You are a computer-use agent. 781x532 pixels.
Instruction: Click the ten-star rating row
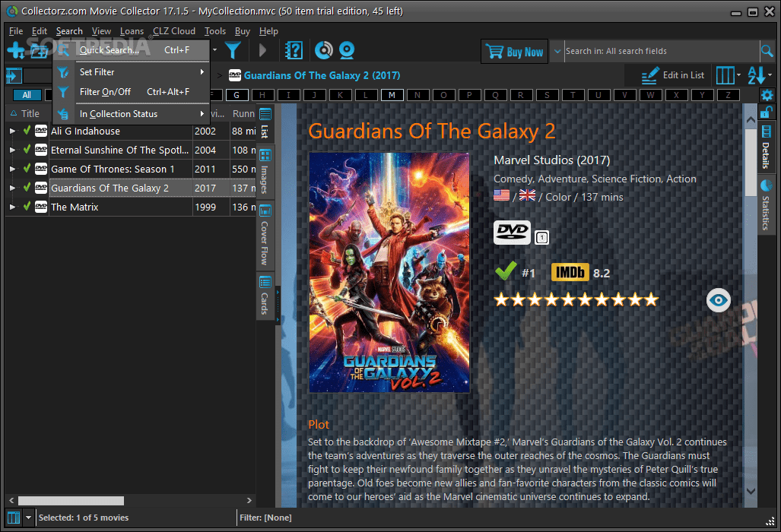(576, 299)
